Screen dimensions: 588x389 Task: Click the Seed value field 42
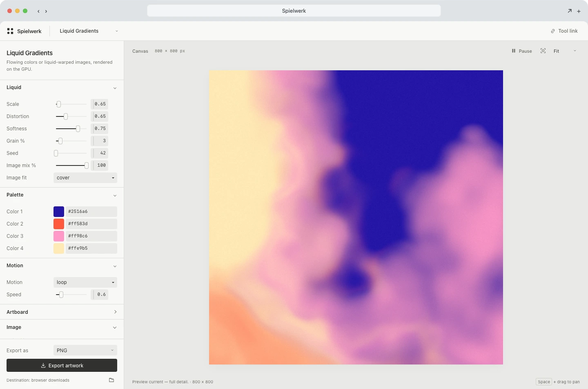[100, 153]
